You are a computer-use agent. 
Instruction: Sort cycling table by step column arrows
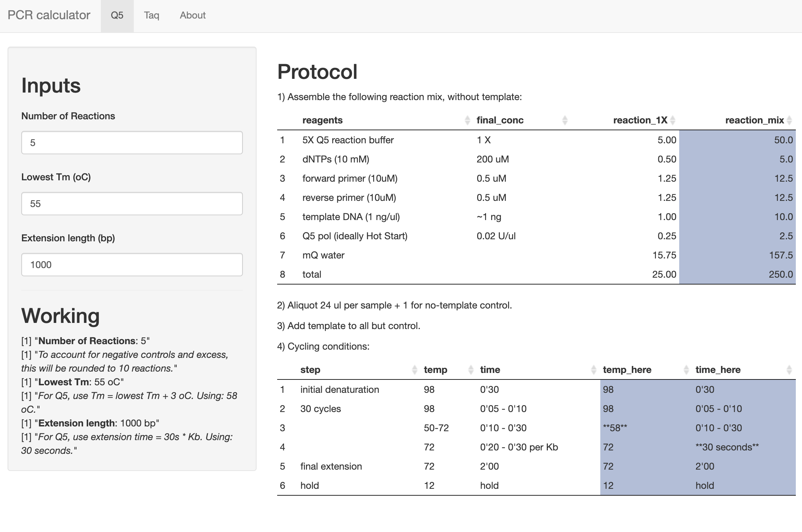tap(414, 370)
